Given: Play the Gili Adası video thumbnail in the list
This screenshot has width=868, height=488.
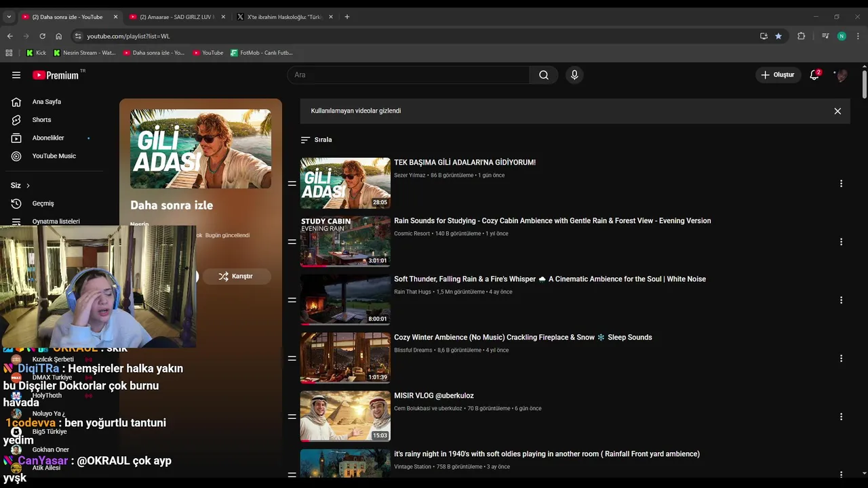Looking at the screenshot, I should click(345, 183).
